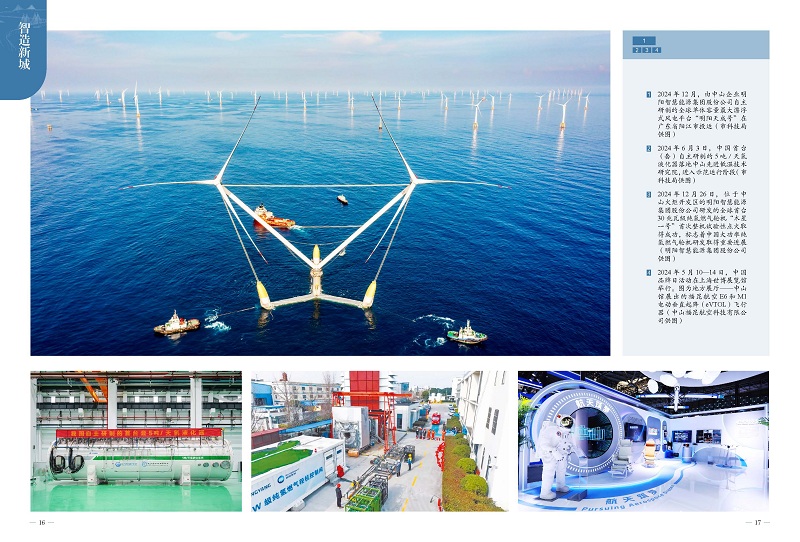Click the red banner above the hydrogen tank

(139, 432)
